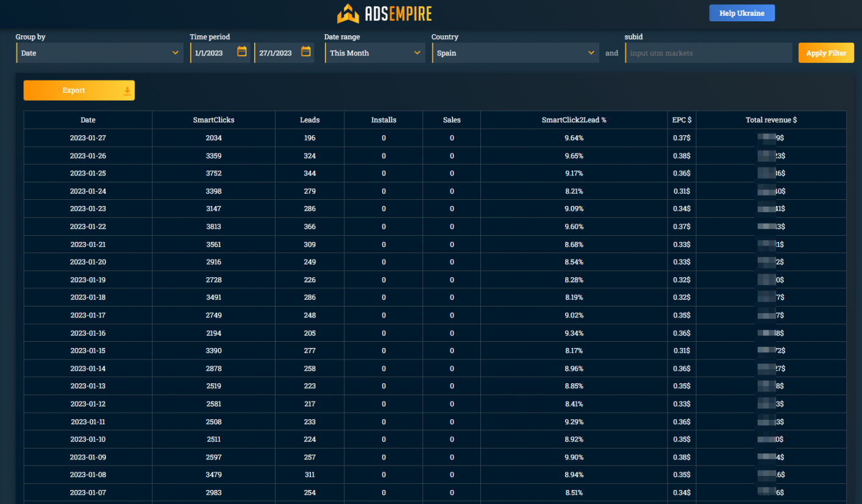Open the end date calendar picker icon
This screenshot has width=862, height=504.
306,52
